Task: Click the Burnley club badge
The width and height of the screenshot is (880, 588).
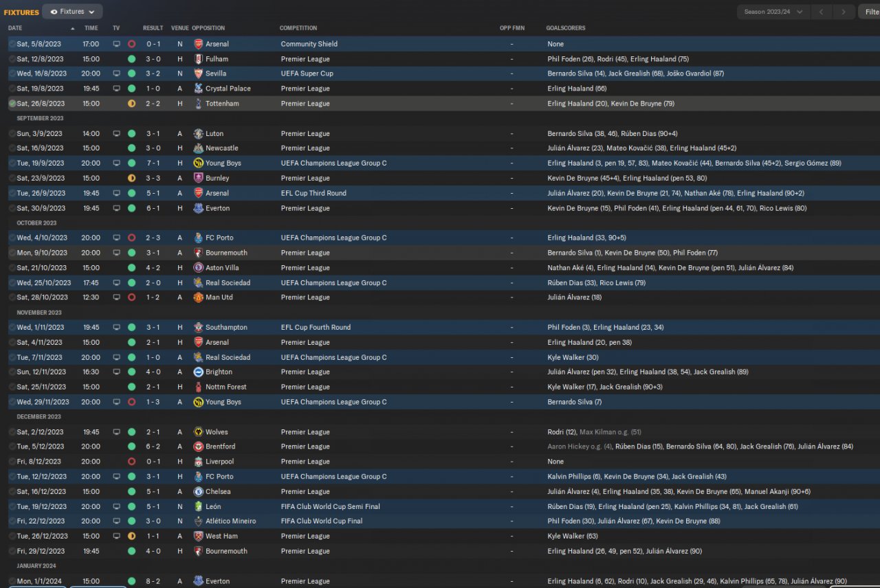Action: 199,178
